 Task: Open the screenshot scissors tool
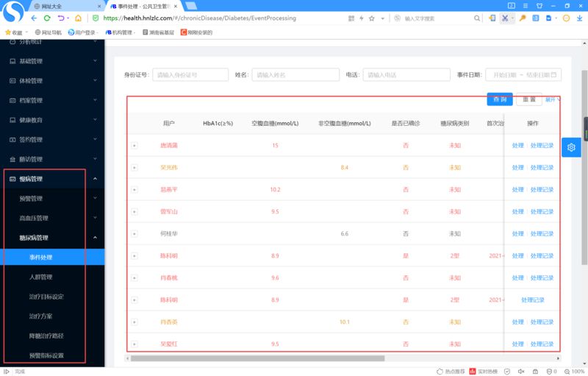point(505,18)
